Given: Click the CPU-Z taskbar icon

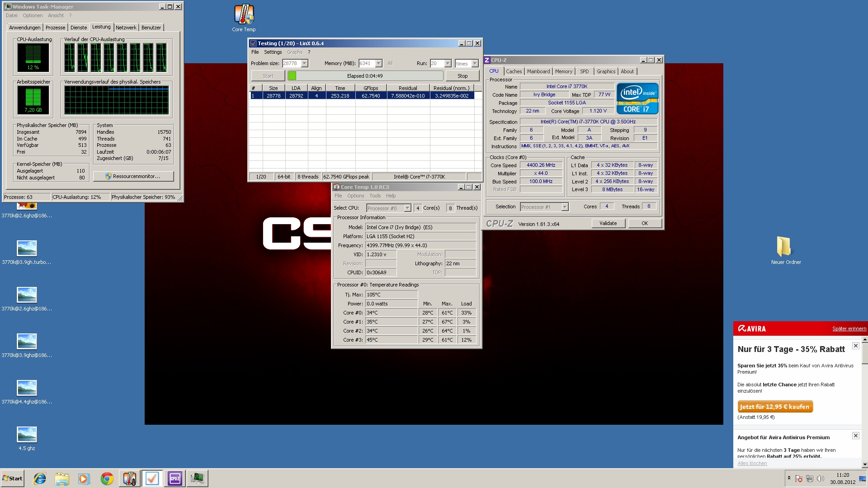Looking at the screenshot, I should [175, 478].
